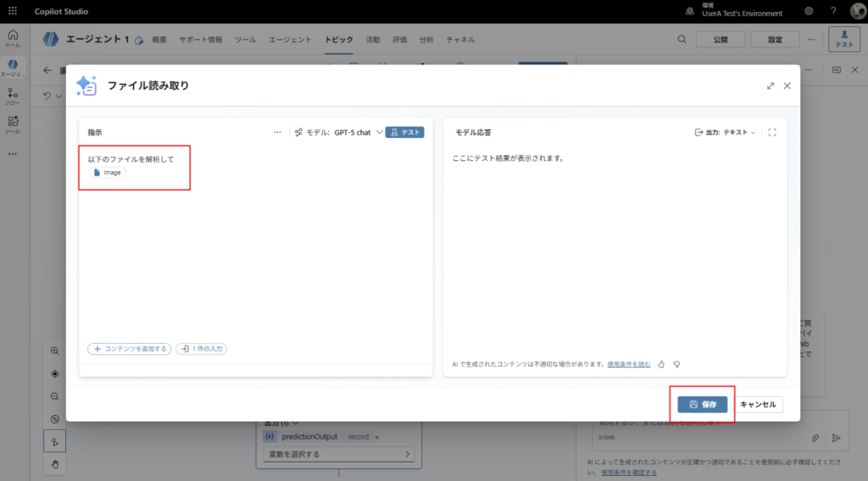The image size is (868, 481).
Task: Click the canvas recenter target icon
Action: coord(55,373)
